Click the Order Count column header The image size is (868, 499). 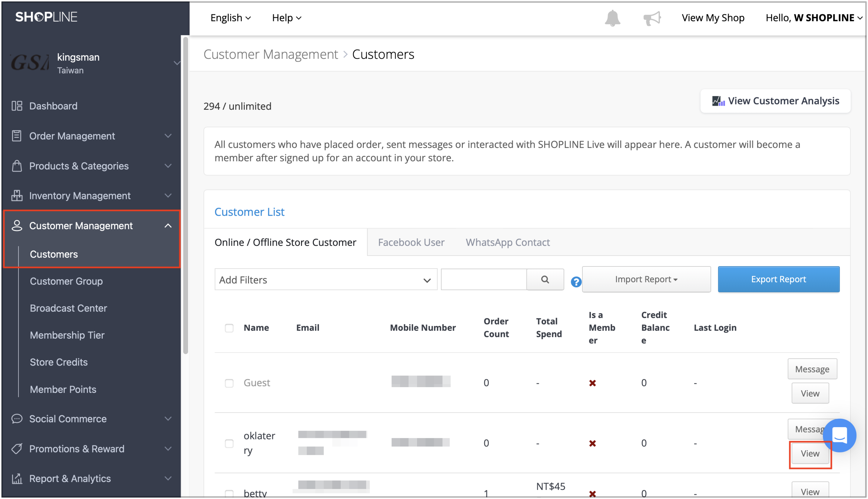coord(496,328)
